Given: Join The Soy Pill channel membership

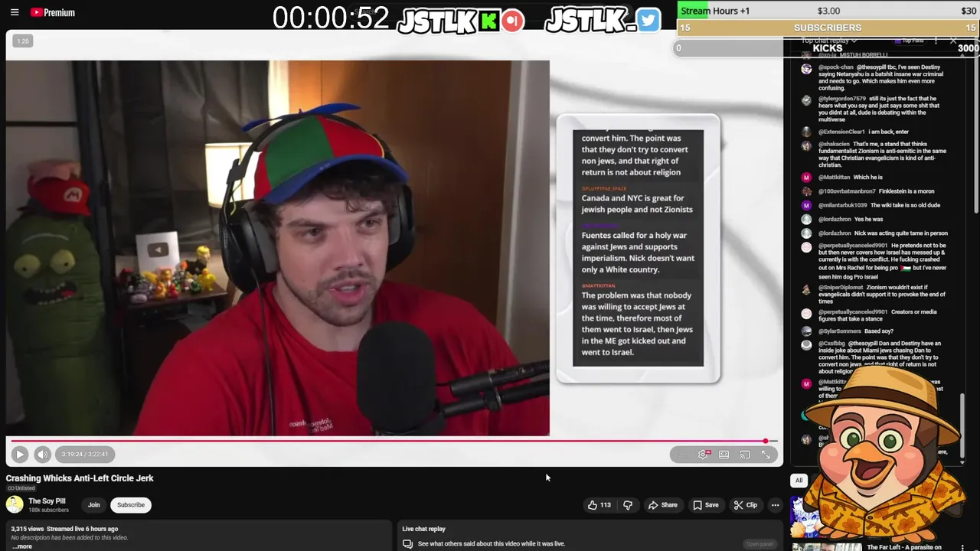Looking at the screenshot, I should coord(93,505).
